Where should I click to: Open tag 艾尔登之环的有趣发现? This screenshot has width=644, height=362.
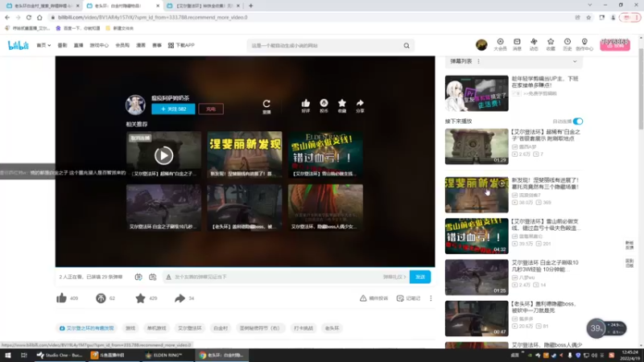pos(87,328)
